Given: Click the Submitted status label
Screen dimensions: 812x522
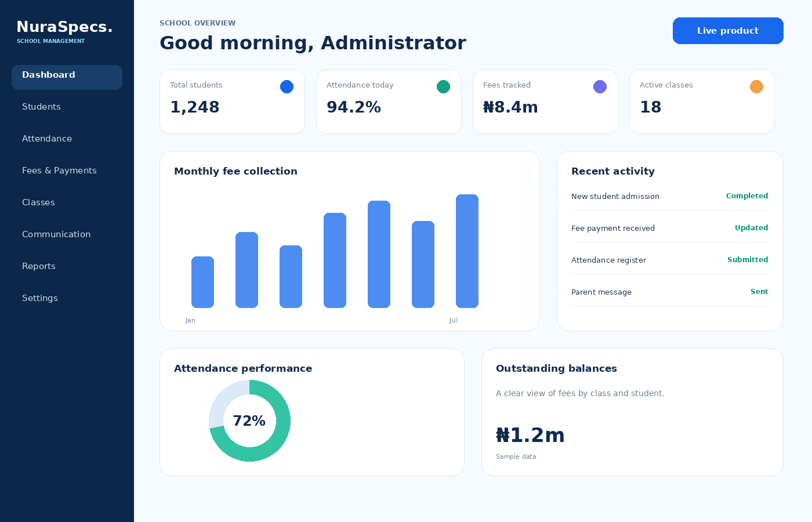Looking at the screenshot, I should 748,260.
